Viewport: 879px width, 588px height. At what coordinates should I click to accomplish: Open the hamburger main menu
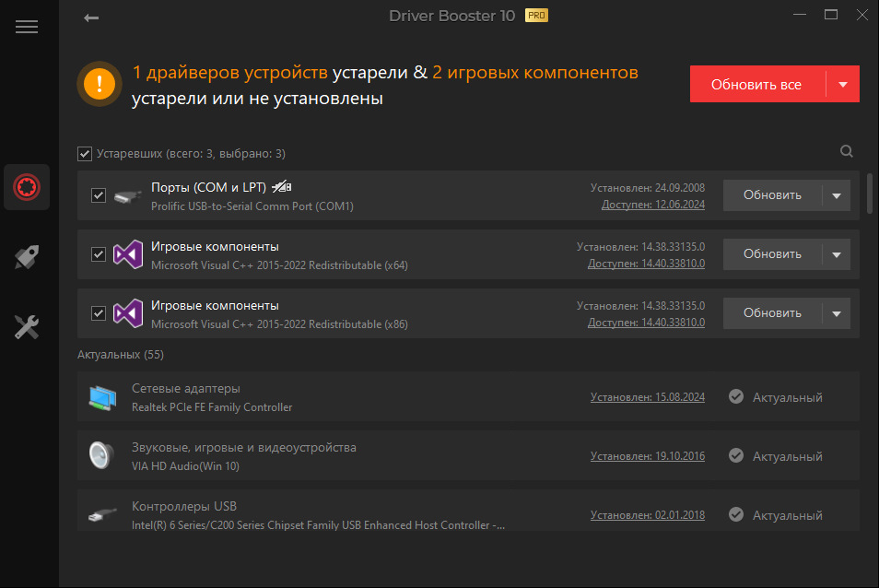pyautogui.click(x=27, y=27)
